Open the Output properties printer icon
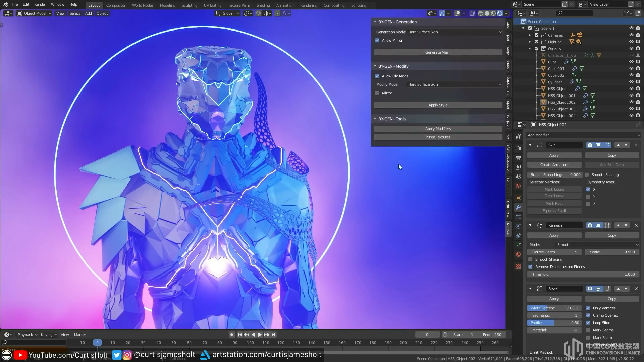This screenshot has width=644, height=362. (518, 158)
